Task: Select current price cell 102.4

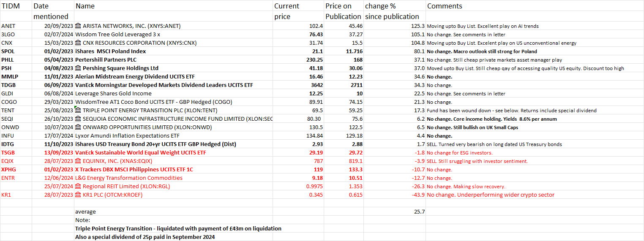Action: (298, 26)
